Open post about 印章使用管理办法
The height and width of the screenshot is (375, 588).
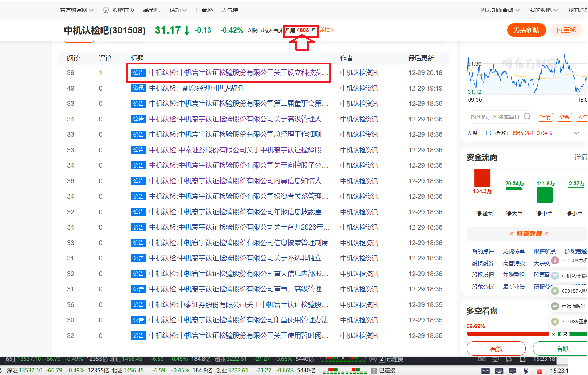tap(238, 320)
